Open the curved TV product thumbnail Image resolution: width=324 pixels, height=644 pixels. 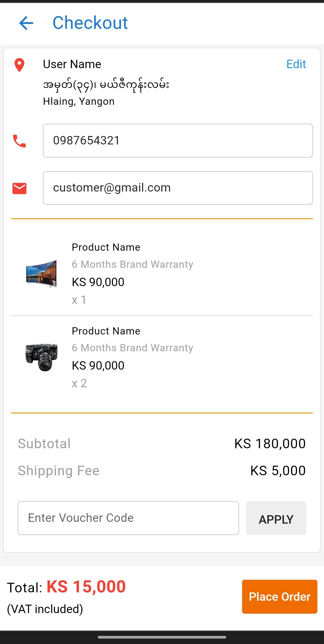41,274
